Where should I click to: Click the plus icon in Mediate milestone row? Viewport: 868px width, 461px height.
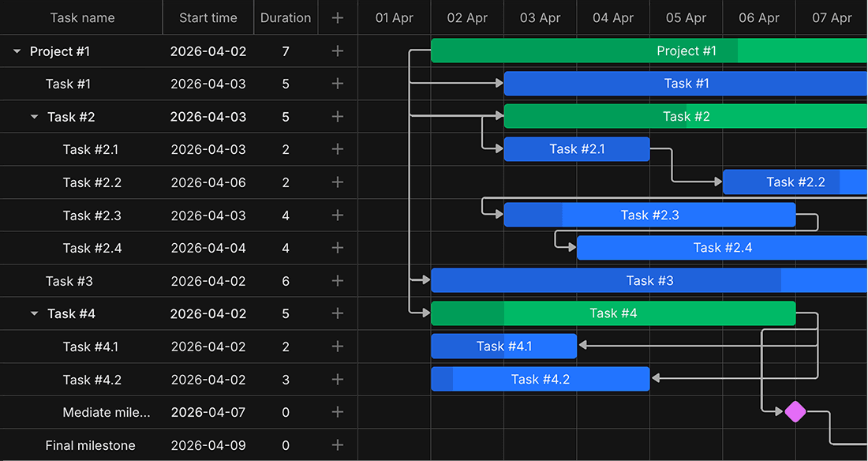point(338,412)
